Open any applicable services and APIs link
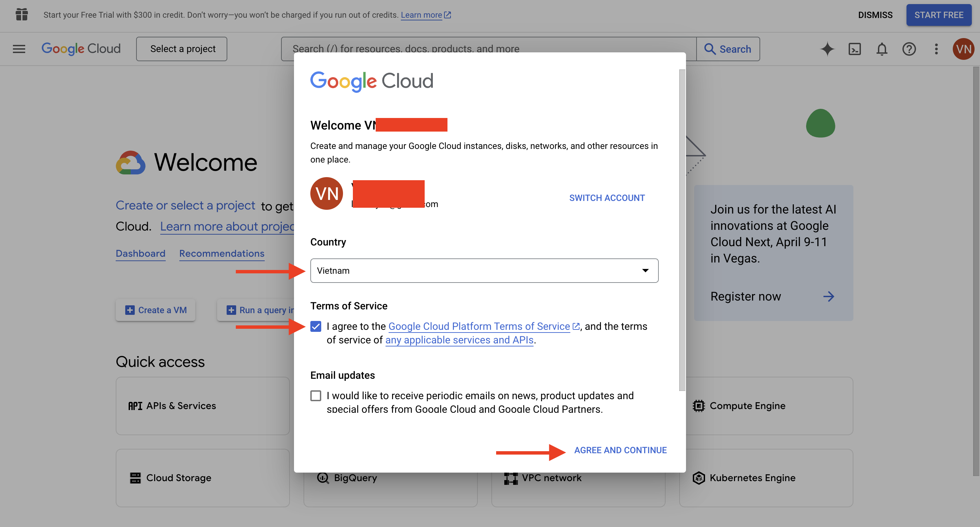The height and width of the screenshot is (527, 980). (459, 340)
